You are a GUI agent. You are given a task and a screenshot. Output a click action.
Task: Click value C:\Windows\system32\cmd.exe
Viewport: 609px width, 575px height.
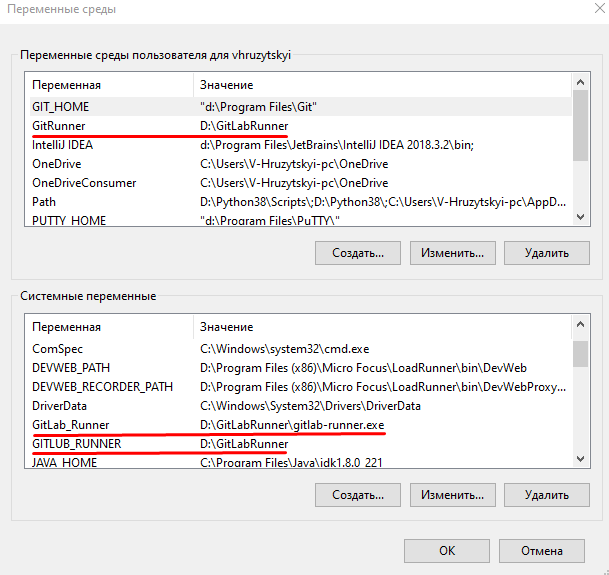[x=285, y=349]
